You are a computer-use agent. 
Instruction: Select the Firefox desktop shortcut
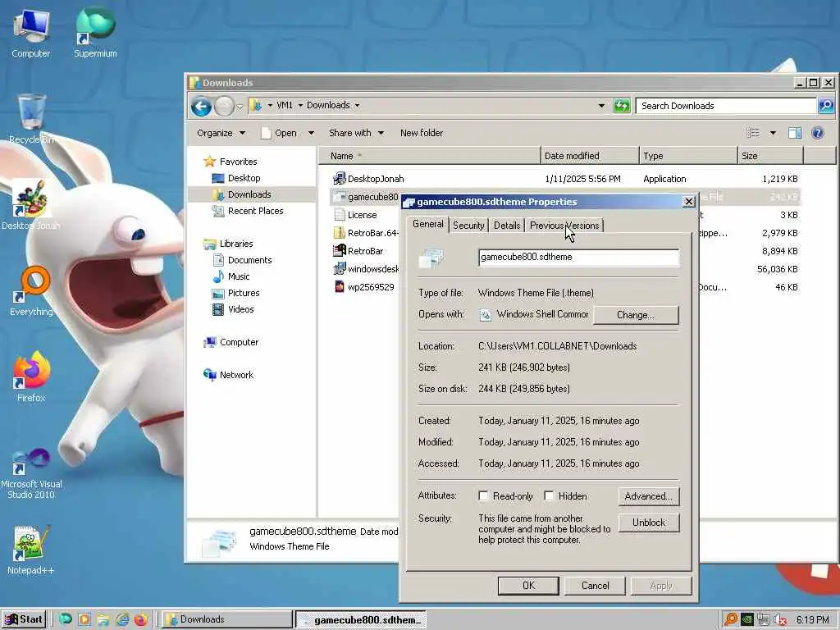pyautogui.click(x=31, y=377)
